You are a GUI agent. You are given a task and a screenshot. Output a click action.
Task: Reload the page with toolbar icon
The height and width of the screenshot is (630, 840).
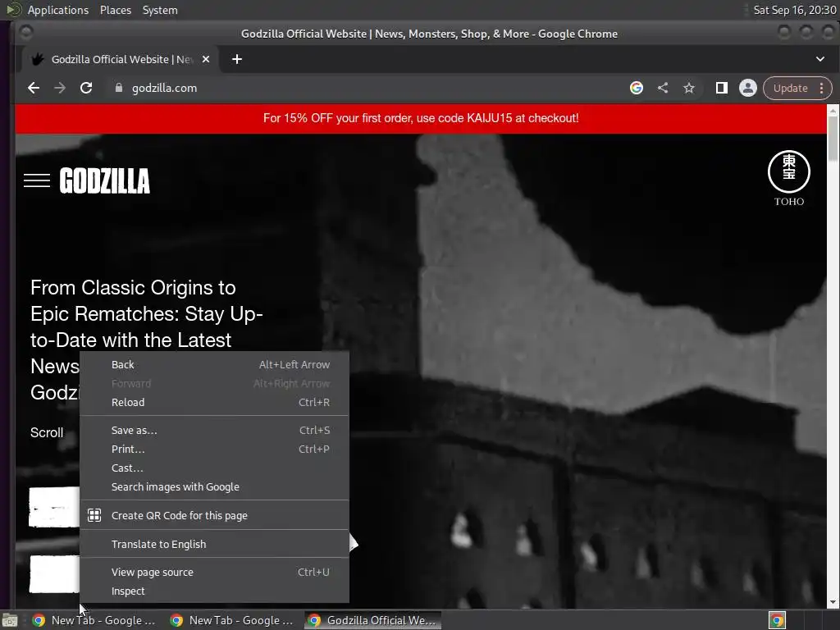coord(86,89)
